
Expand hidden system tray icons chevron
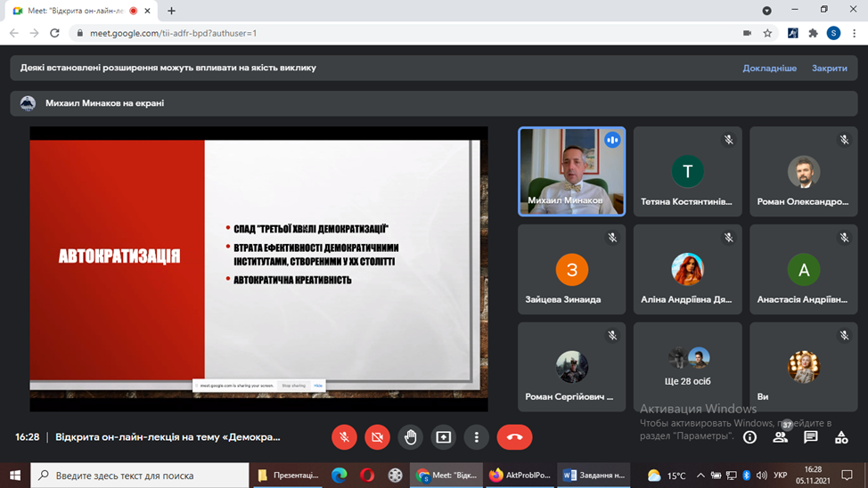click(700, 476)
